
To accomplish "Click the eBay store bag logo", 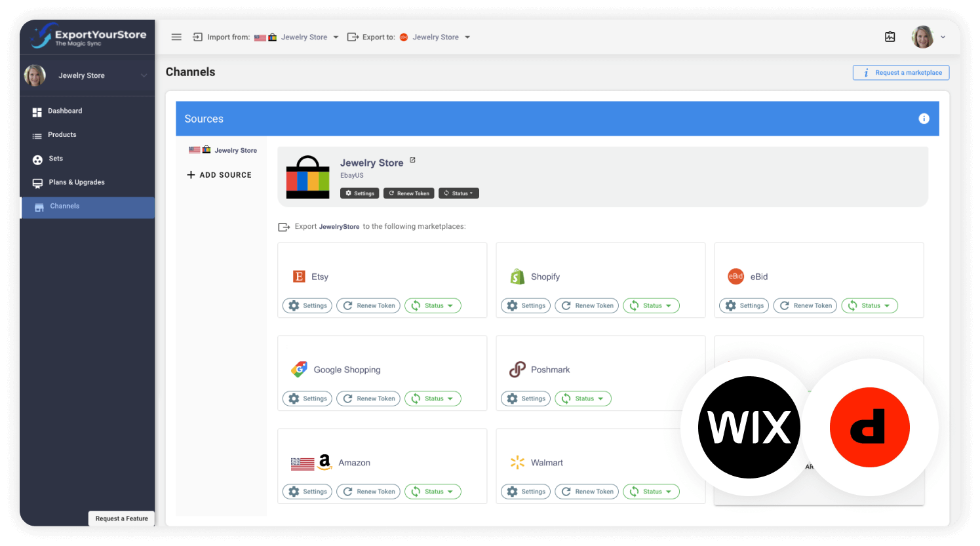I will point(307,177).
